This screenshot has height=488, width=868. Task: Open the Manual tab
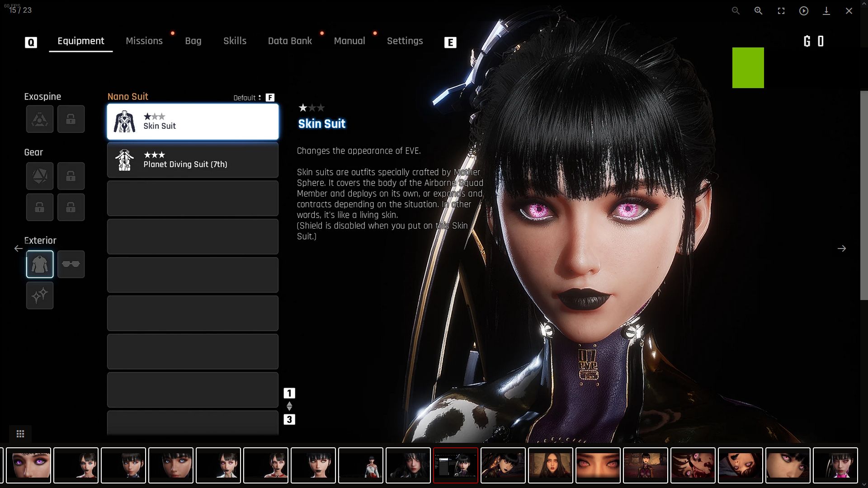349,41
